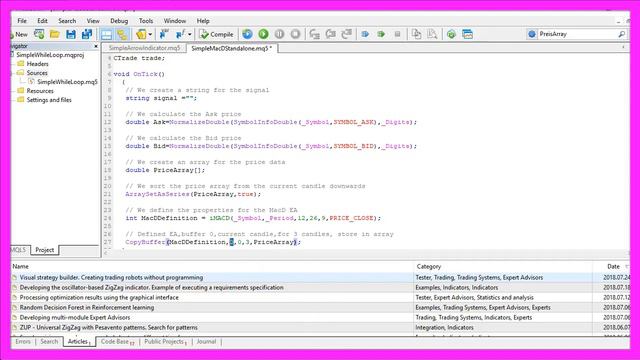Open the Edit menu

pyautogui.click(x=42, y=21)
